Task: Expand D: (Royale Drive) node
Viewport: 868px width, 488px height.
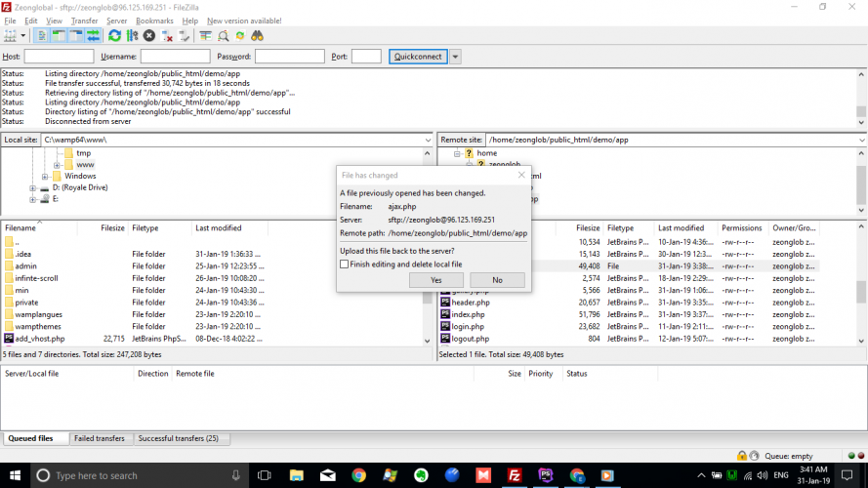Action: [x=32, y=188]
